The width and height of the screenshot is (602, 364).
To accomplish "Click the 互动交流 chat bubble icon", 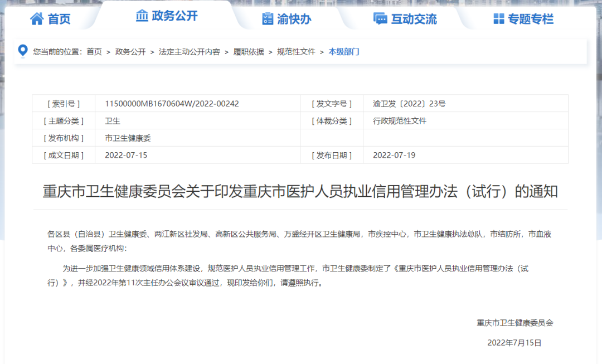I will tap(380, 18).
